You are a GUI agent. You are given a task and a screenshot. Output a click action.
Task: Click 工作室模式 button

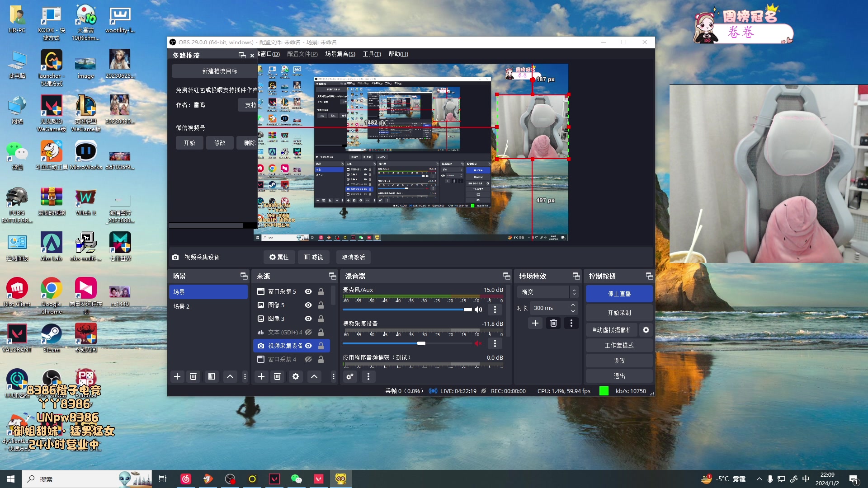click(x=619, y=345)
